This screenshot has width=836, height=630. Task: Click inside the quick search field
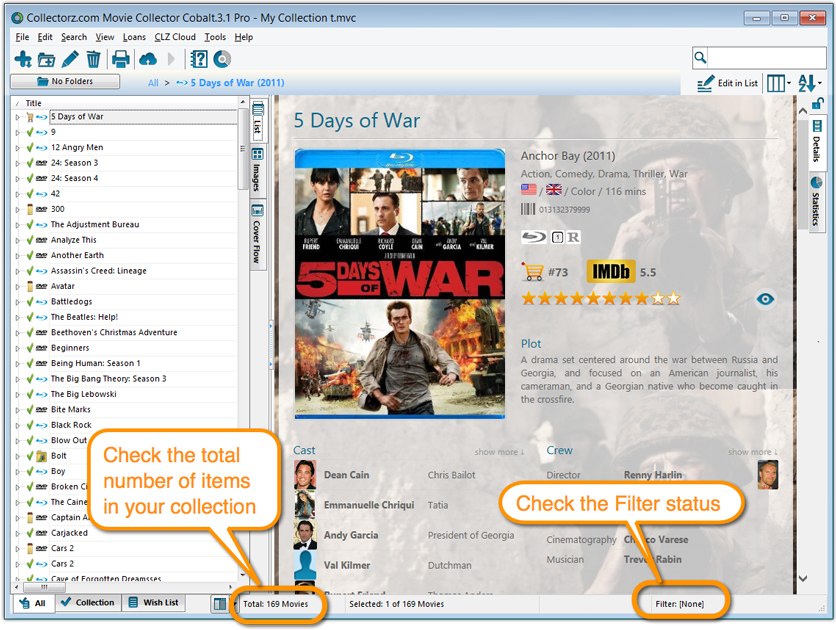(x=767, y=57)
